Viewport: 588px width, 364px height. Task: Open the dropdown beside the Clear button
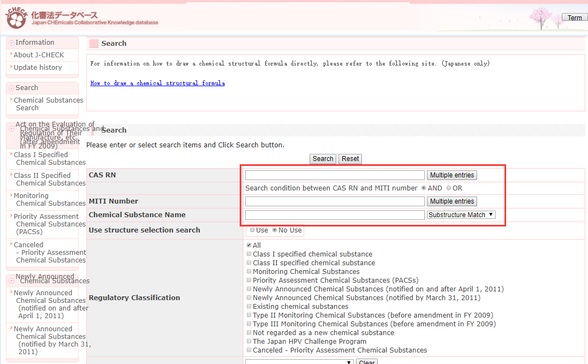[x=299, y=362]
